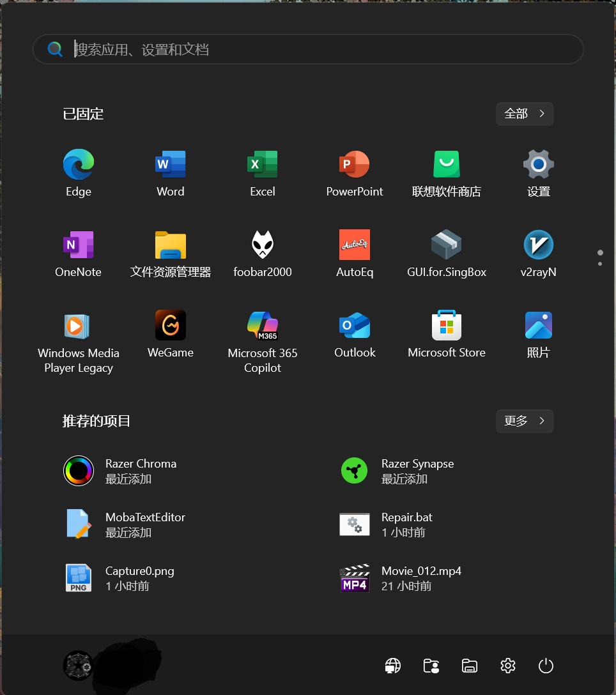Launch Microsoft 365 Copilot

(x=263, y=342)
